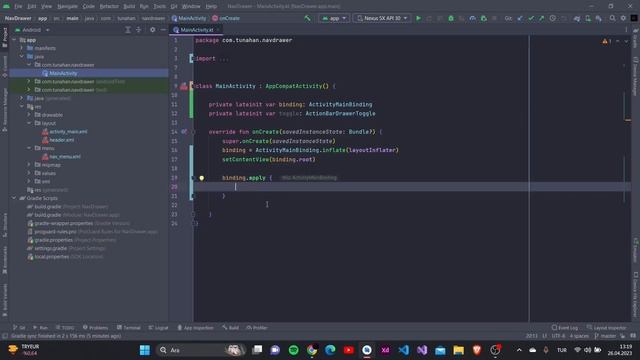
Task: Open the Build menu
Action: point(129,6)
